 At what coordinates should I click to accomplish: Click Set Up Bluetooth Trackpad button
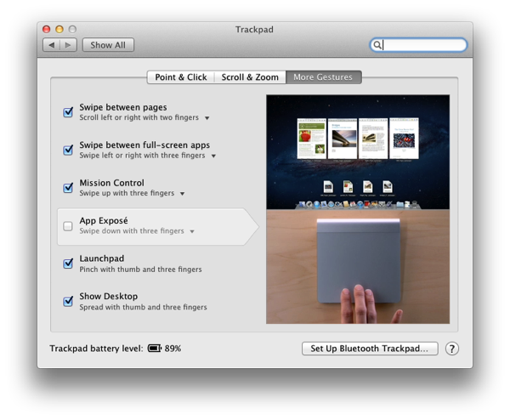370,349
